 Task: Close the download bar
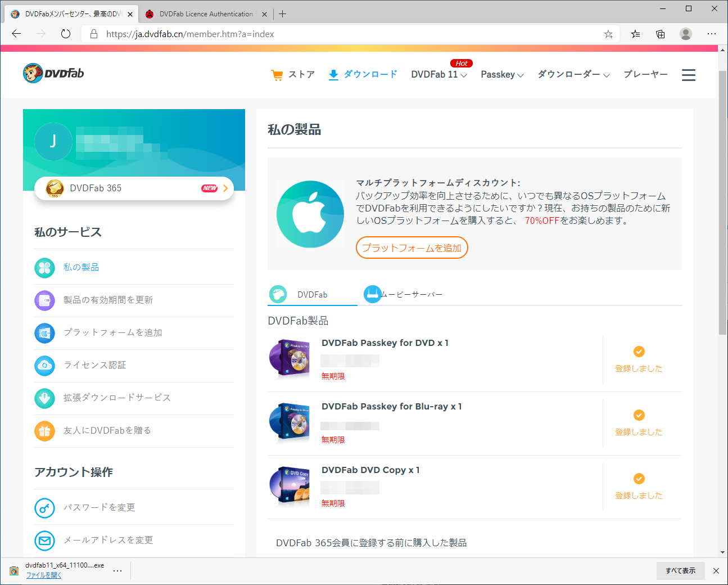pos(716,570)
